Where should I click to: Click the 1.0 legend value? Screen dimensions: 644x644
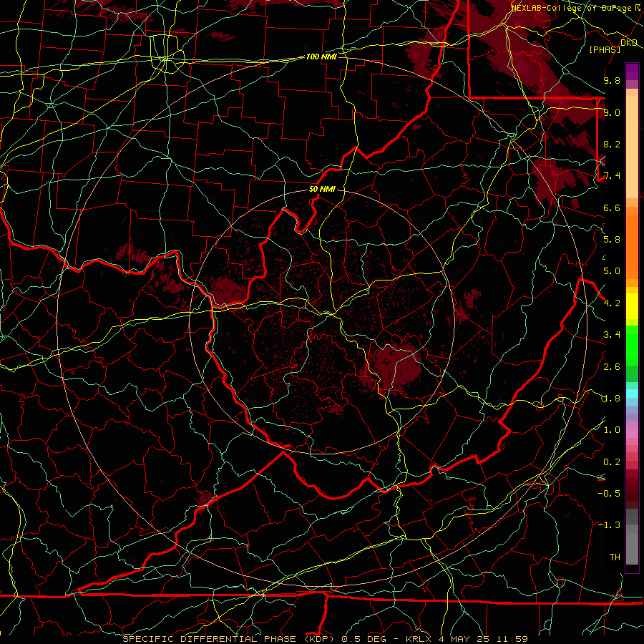tap(612, 430)
